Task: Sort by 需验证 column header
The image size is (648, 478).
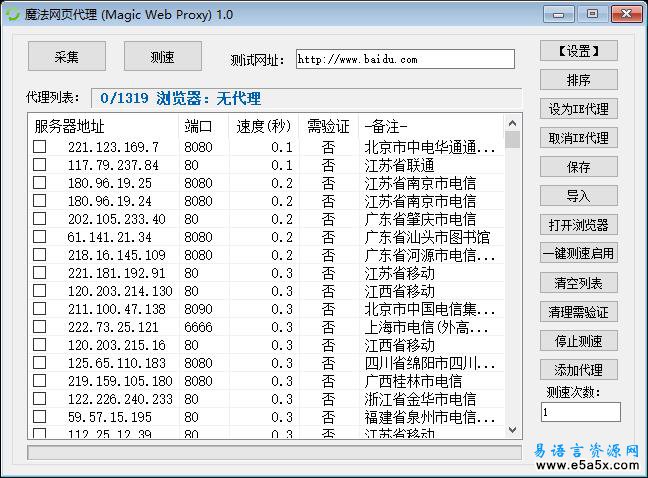Action: (329, 126)
